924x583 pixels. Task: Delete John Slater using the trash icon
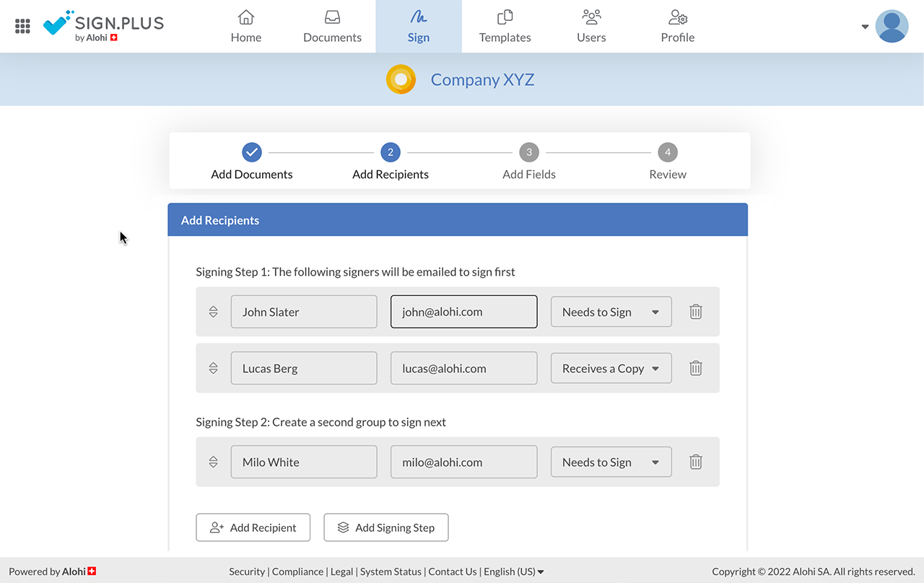click(695, 311)
